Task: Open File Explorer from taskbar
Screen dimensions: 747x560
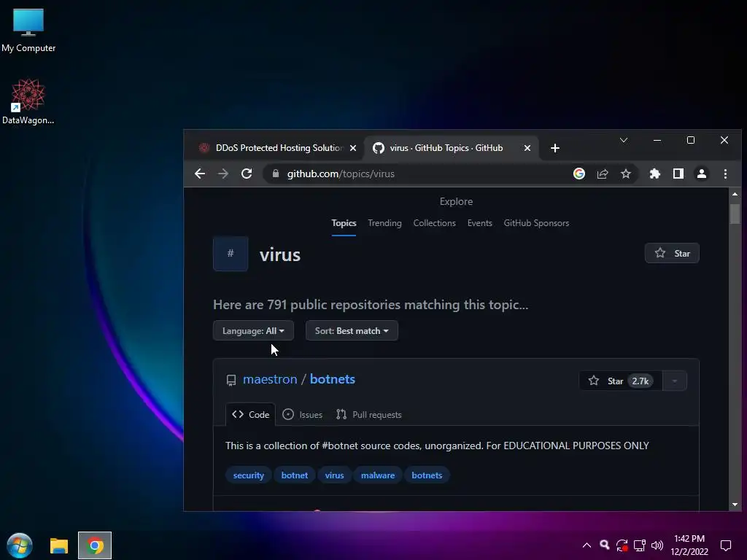Action: [x=59, y=545]
